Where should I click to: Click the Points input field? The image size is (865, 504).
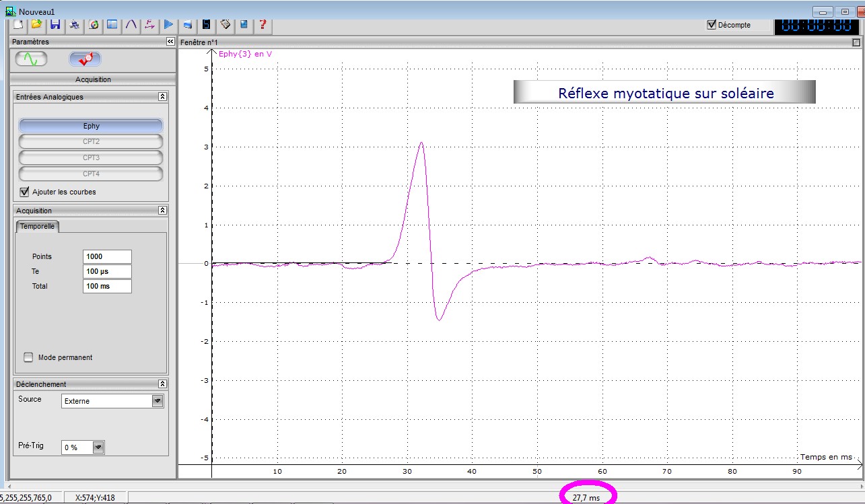pos(107,256)
